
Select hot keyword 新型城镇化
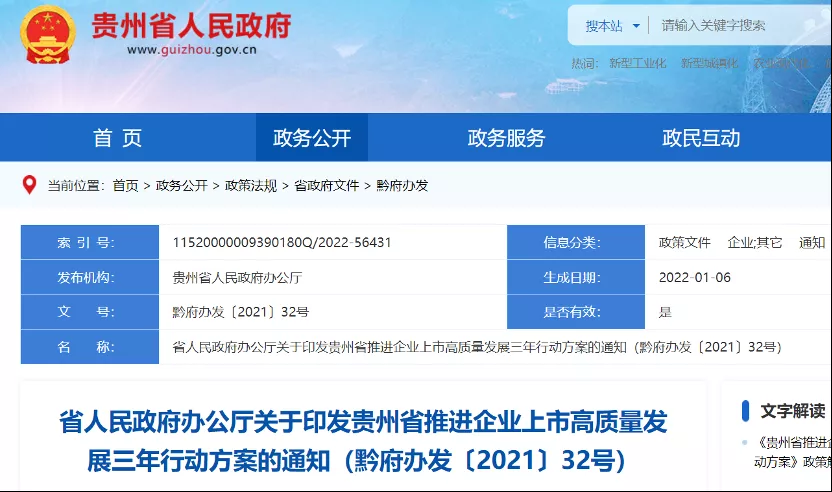click(709, 63)
